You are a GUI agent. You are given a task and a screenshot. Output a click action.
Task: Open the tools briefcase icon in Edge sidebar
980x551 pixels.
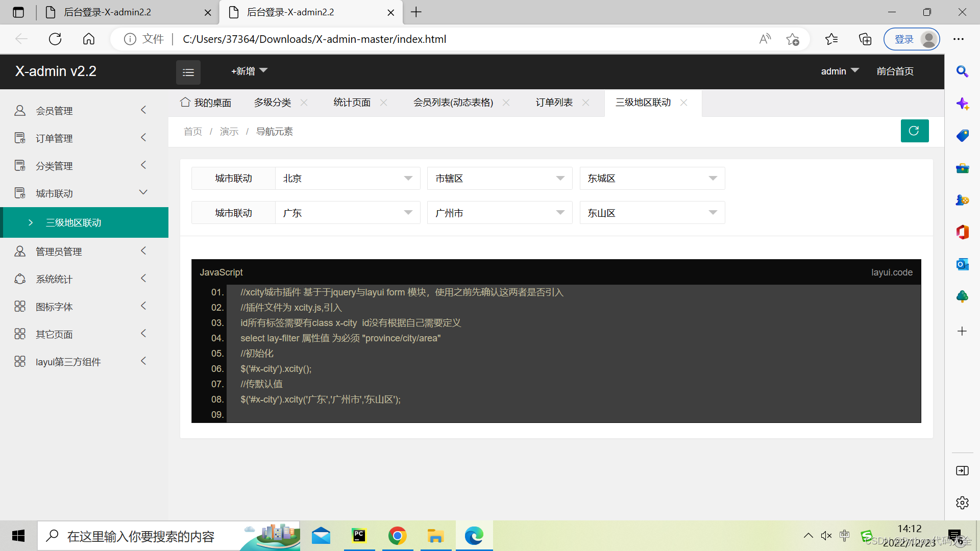[962, 168]
